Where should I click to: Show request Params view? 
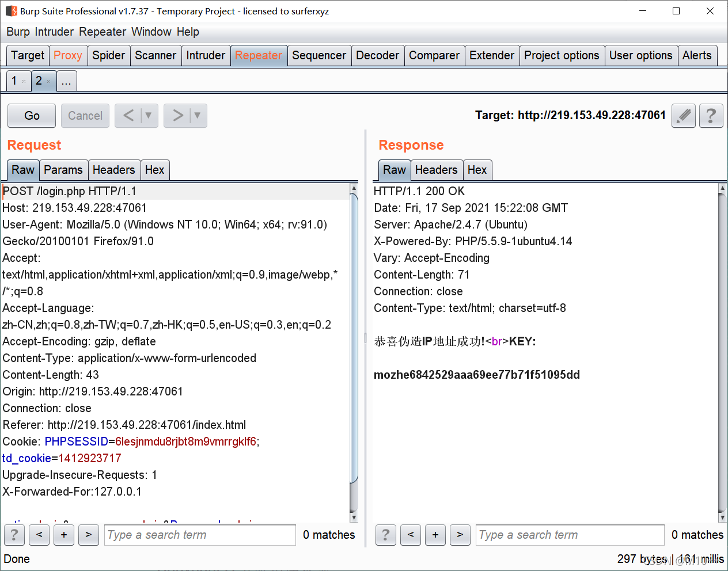click(63, 170)
